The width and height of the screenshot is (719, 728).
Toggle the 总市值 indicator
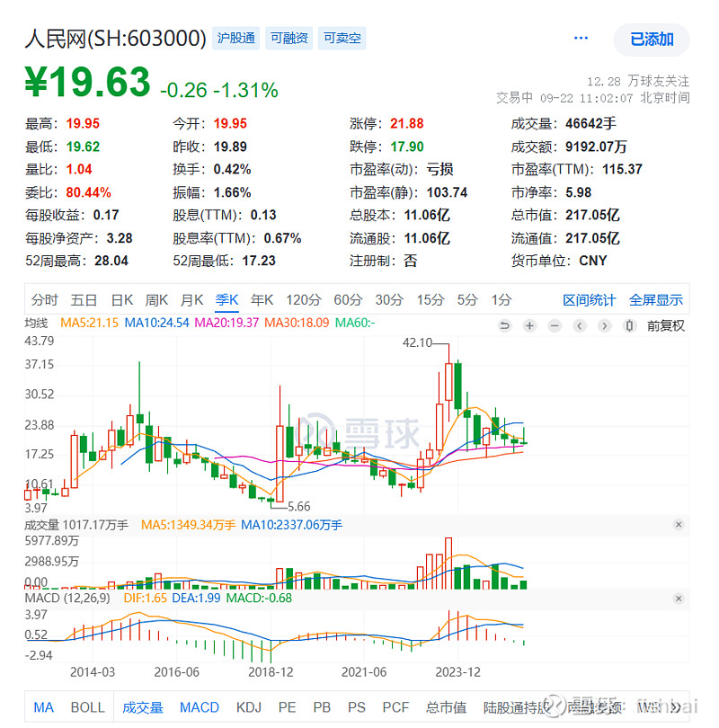click(446, 707)
